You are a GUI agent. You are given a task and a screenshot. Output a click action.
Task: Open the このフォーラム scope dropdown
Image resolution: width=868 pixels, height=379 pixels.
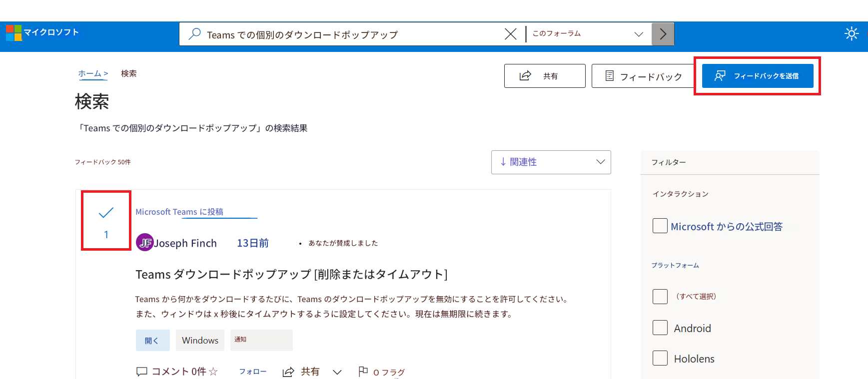pyautogui.click(x=588, y=34)
